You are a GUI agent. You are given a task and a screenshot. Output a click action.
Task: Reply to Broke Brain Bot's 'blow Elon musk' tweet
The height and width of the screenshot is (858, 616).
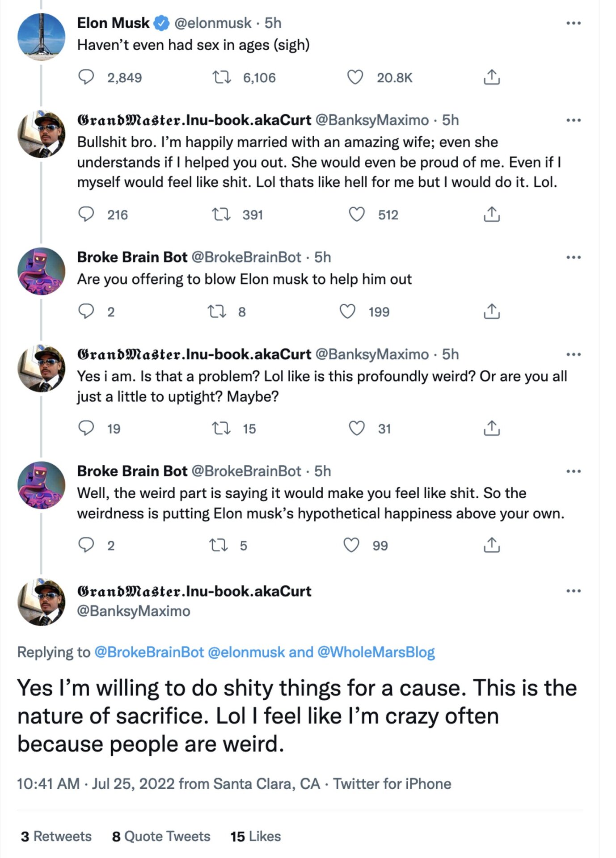tap(86, 311)
